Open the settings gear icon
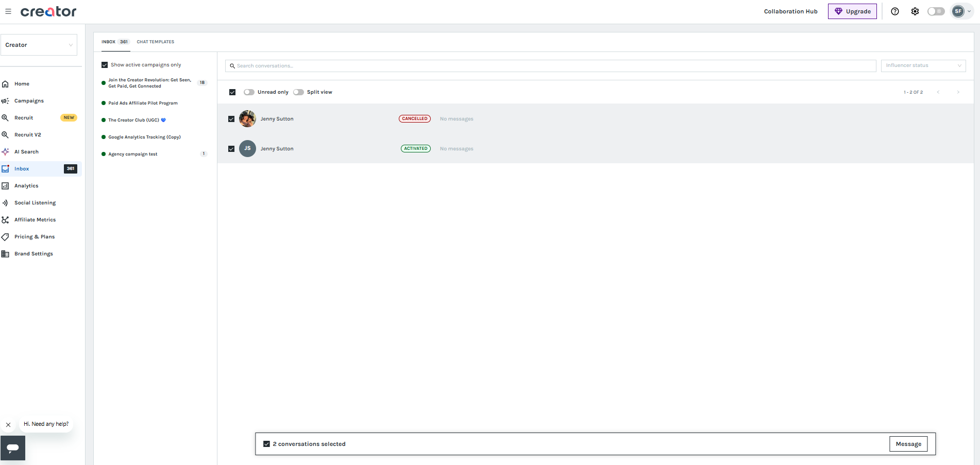 (915, 11)
